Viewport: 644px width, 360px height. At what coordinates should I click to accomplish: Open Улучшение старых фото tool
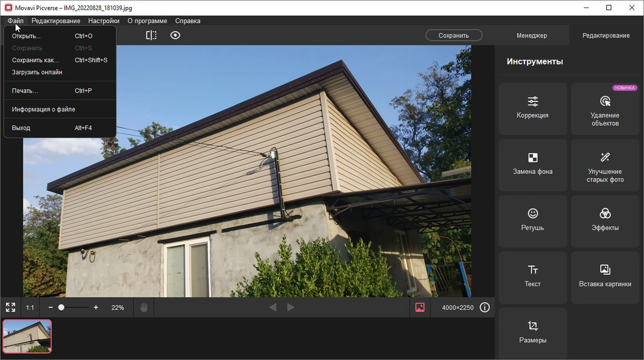click(x=605, y=165)
